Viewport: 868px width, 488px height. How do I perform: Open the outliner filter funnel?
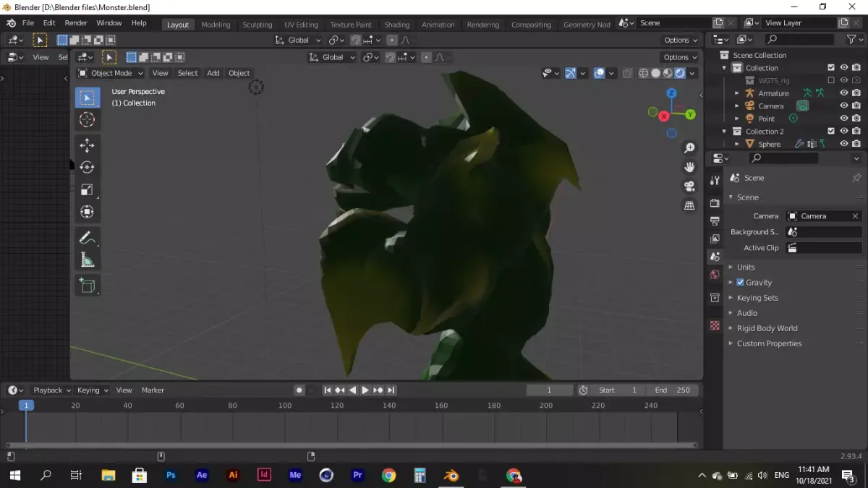851,40
